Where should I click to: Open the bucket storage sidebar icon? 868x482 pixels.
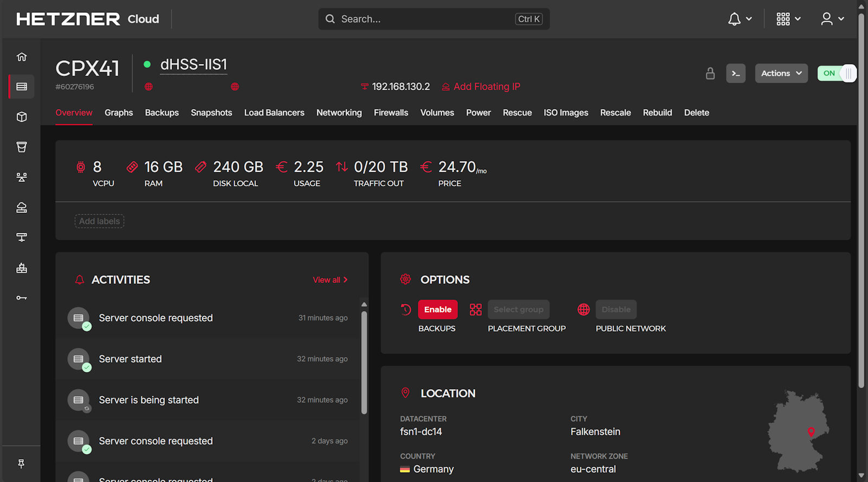pyautogui.click(x=22, y=147)
